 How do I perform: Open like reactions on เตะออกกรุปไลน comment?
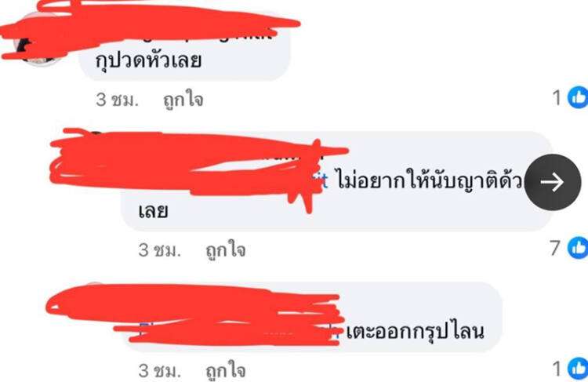tap(579, 369)
